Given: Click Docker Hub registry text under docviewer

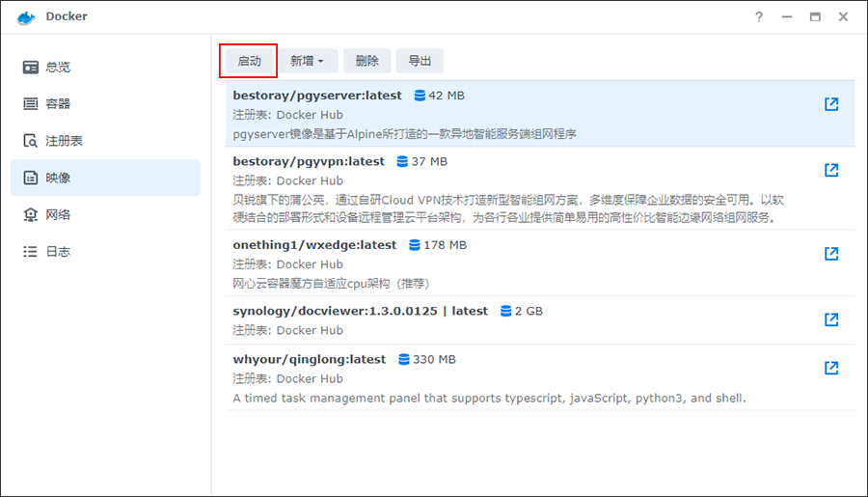Looking at the screenshot, I should coord(310,330).
